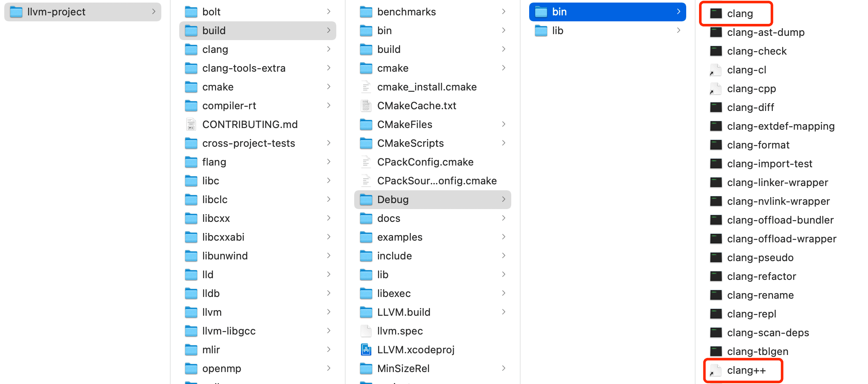Click the lib folder icon under Debug

(541, 31)
